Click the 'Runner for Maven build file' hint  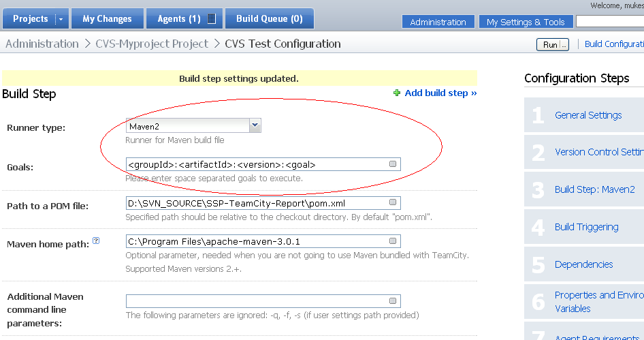[x=175, y=140]
